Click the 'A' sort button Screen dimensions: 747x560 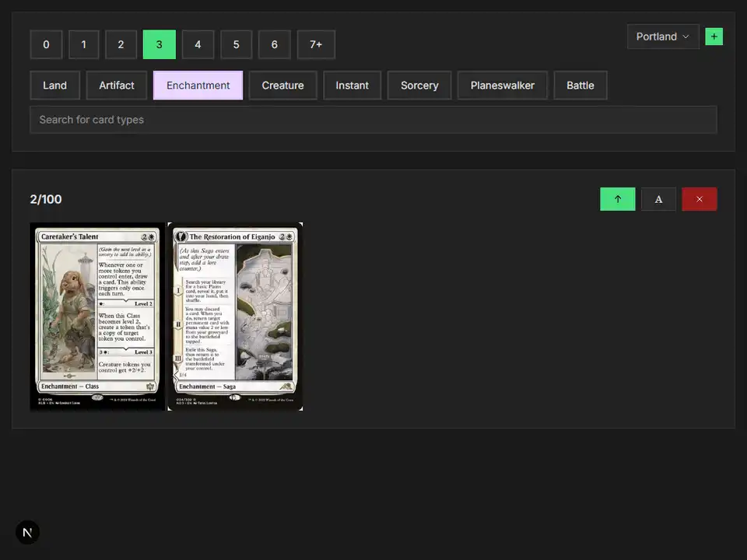pyautogui.click(x=658, y=199)
